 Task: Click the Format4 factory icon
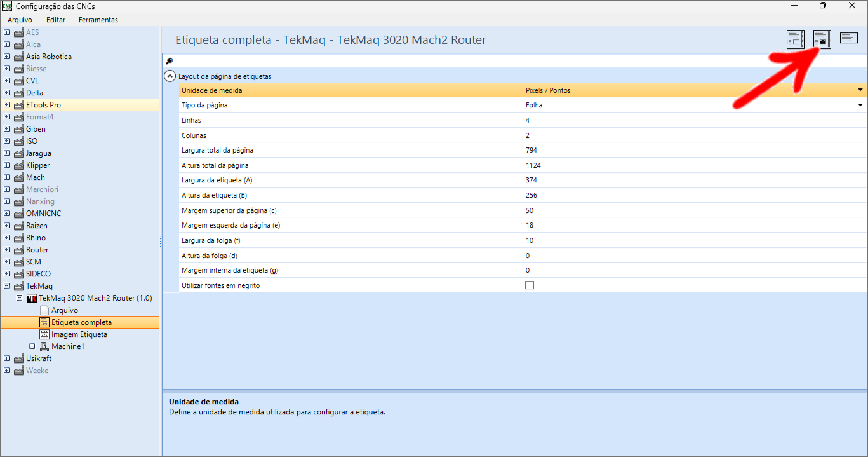click(x=18, y=117)
